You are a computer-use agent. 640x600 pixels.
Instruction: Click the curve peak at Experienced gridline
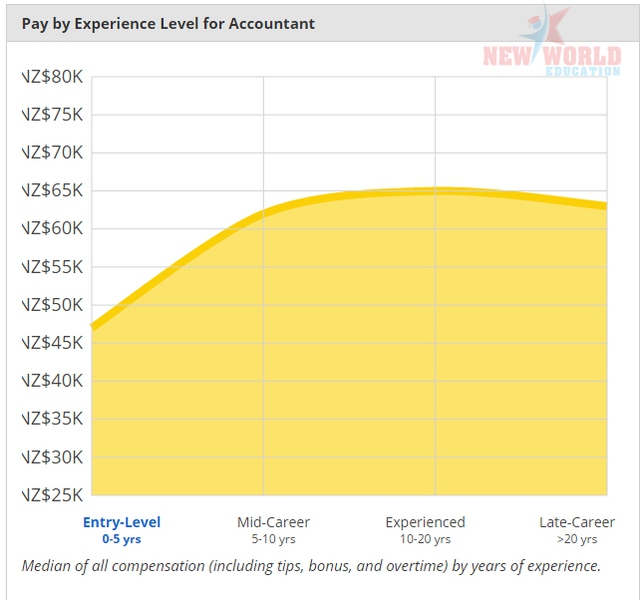[436, 191]
